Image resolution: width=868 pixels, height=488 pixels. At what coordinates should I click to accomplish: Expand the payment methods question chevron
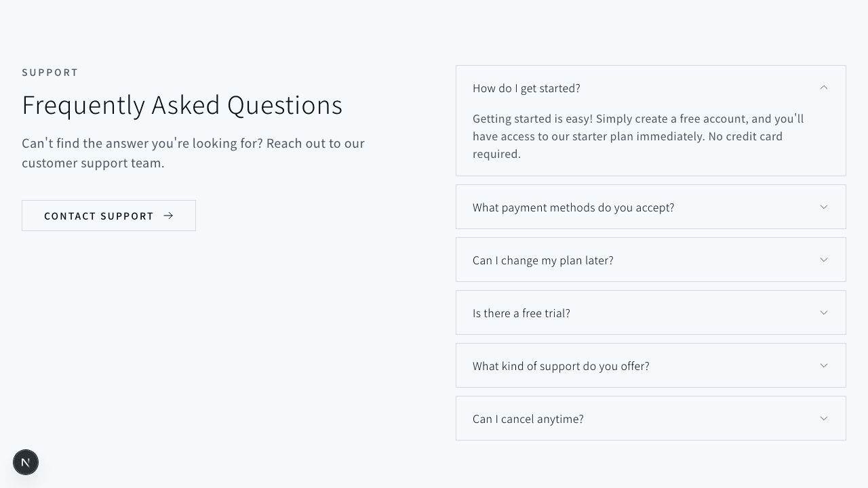tap(824, 207)
